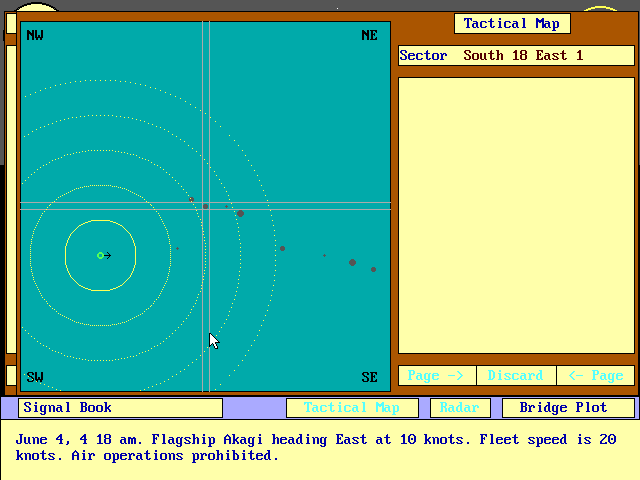Screen dimensions: 640x480
Task: Click the gray dot at the crosshair center
Action: coord(205,207)
